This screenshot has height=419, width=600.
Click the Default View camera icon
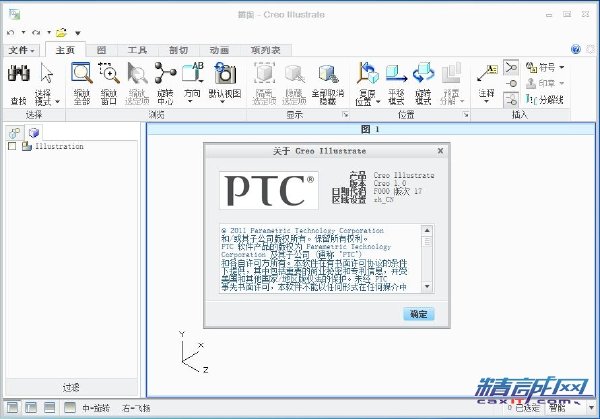coord(225,73)
